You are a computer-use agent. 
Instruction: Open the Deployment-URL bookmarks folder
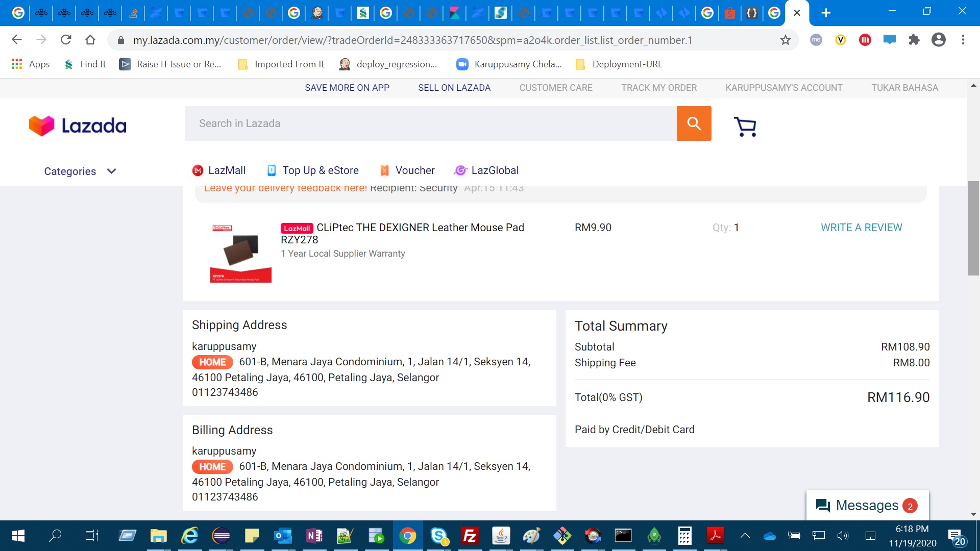[619, 64]
